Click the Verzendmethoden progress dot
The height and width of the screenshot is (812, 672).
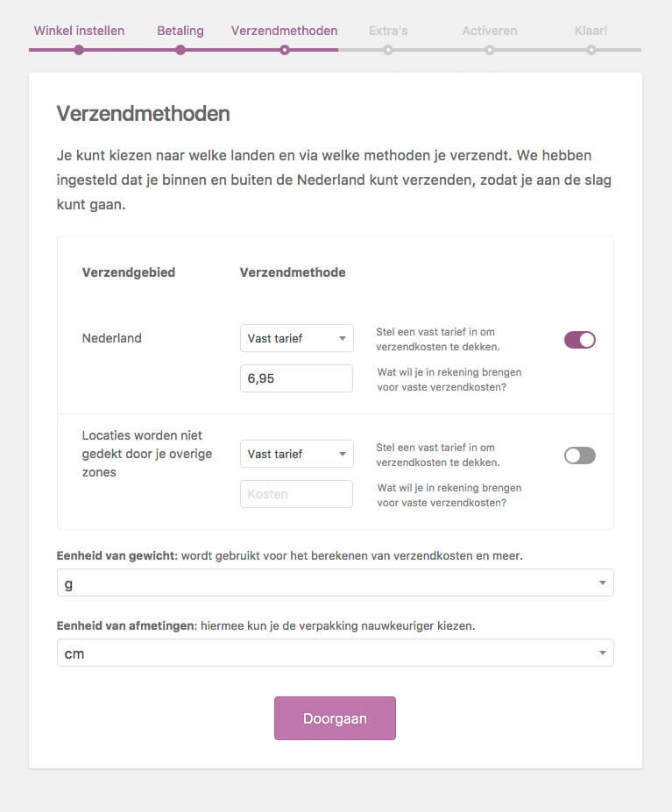(x=285, y=51)
